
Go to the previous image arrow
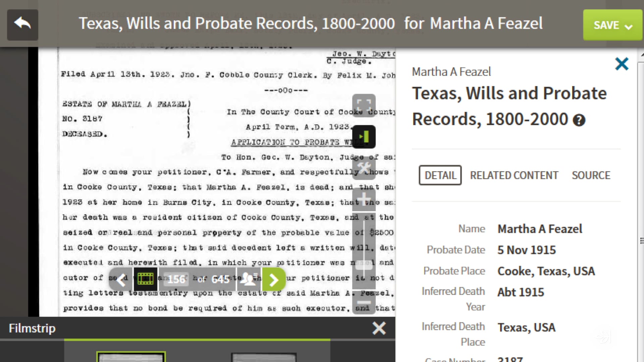pyautogui.click(x=121, y=279)
